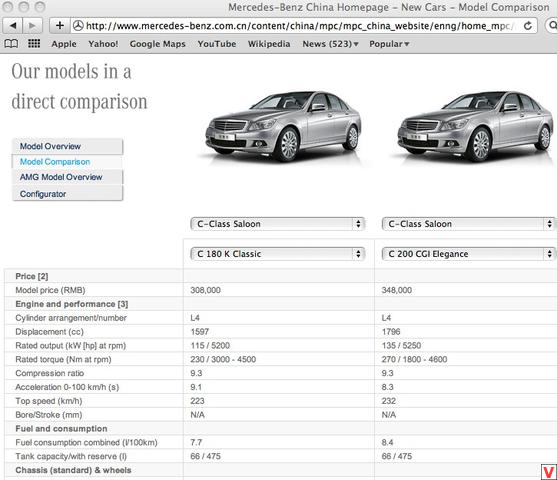Click acceleration value 9.1
The image size is (557, 480).
196,387
